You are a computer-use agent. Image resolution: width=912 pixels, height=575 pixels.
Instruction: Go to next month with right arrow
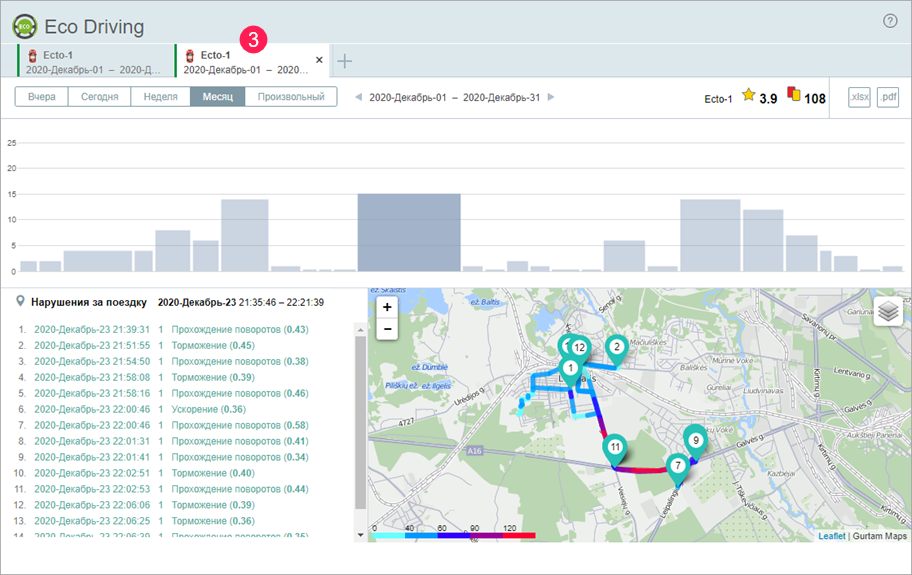click(x=550, y=98)
